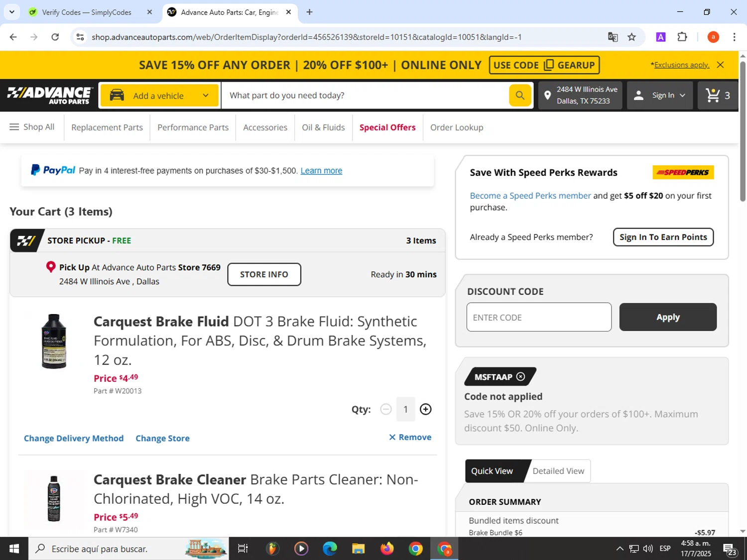Click the Advance Auto Parts logo
The height and width of the screenshot is (560, 747).
[x=49, y=95]
